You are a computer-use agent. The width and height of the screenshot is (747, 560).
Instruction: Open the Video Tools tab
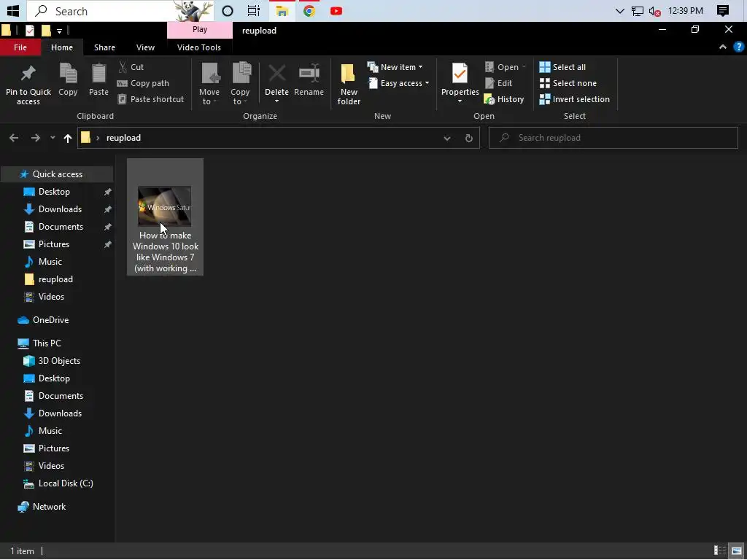tap(199, 47)
